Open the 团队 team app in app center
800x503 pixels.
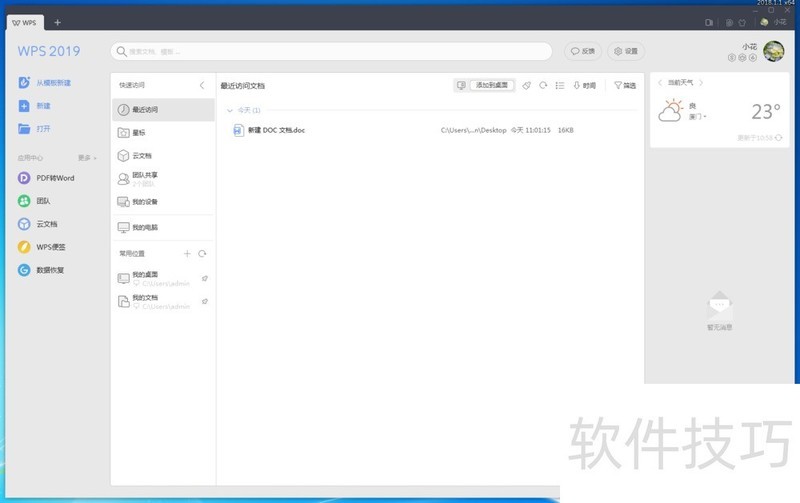click(x=34, y=201)
